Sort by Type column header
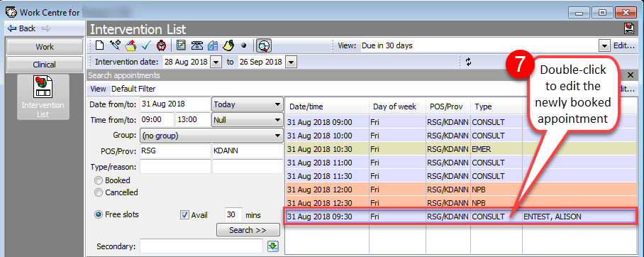This screenshot has height=257, width=644. [x=496, y=106]
